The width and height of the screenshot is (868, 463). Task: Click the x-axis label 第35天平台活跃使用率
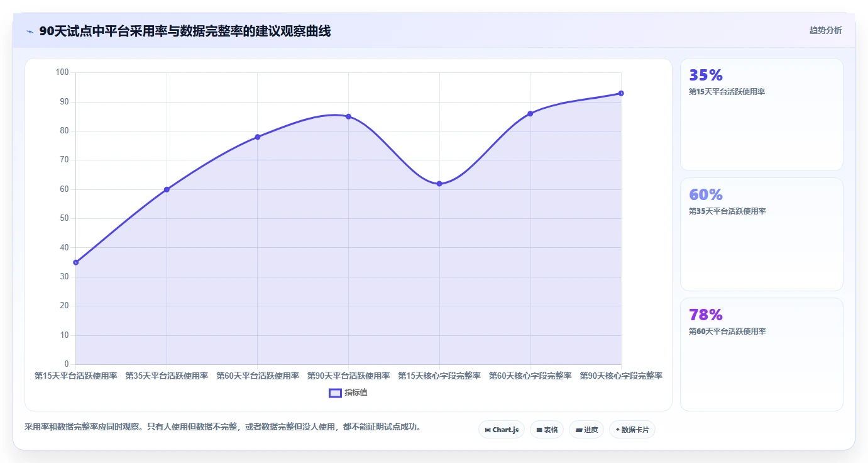(x=167, y=376)
